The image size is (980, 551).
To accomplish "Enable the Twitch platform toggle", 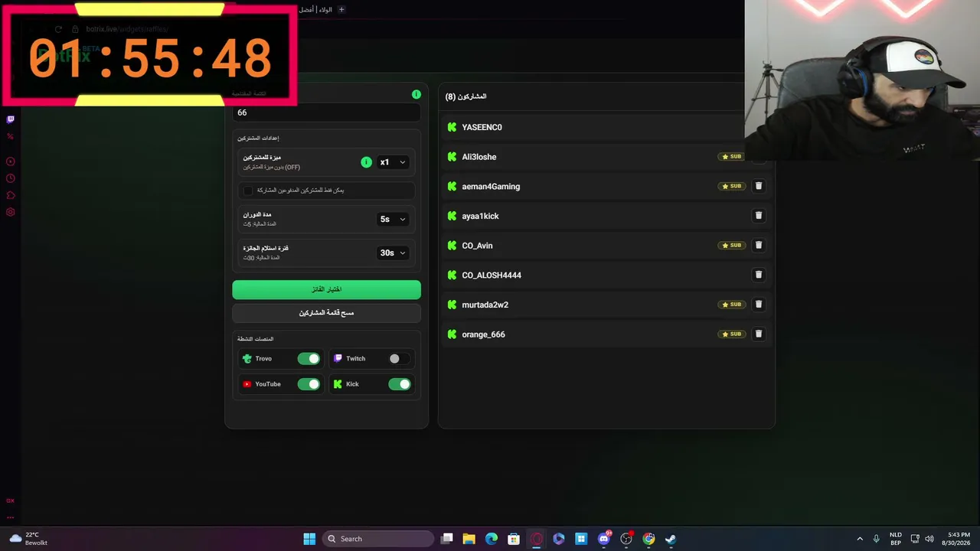I will (399, 359).
